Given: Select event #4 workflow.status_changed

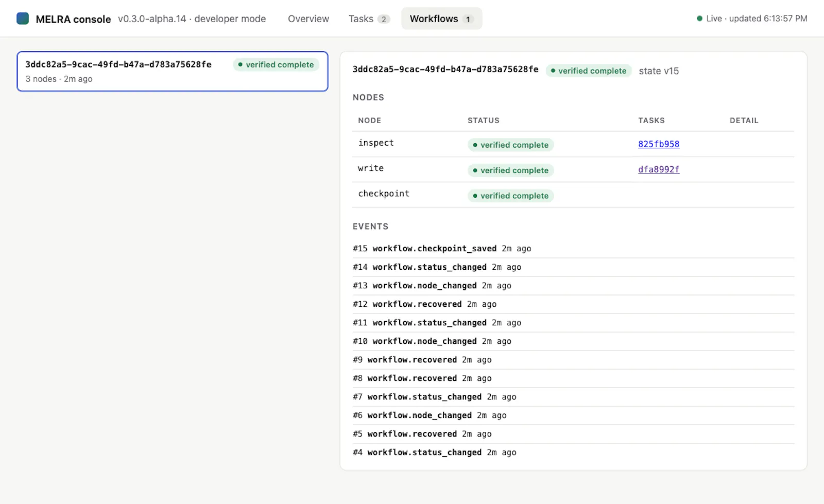Looking at the screenshot, I should 573,453.
